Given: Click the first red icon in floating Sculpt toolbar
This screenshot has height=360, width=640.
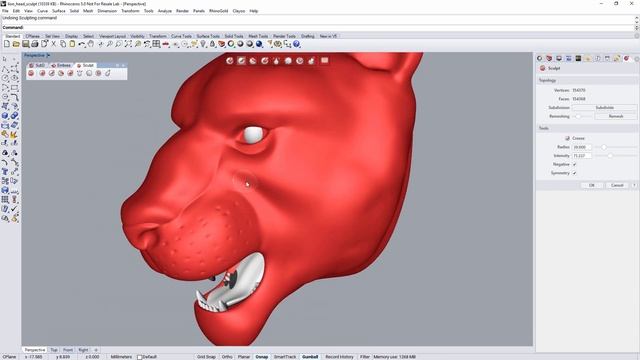Looking at the screenshot, I should point(31,73).
